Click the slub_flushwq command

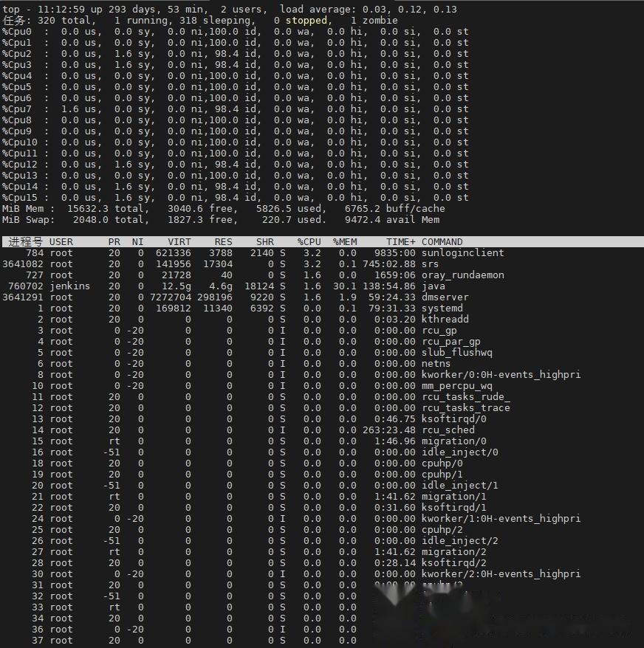coord(456,353)
